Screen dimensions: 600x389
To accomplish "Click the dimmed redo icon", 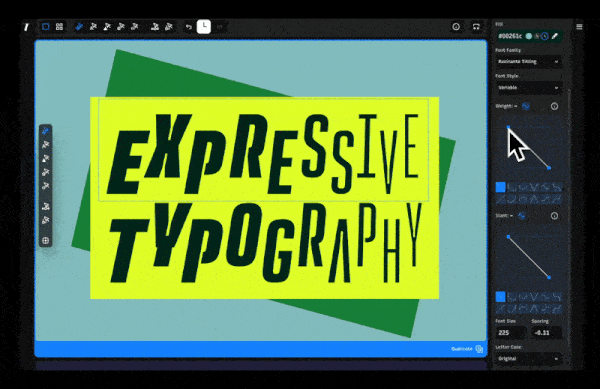I will [220, 27].
